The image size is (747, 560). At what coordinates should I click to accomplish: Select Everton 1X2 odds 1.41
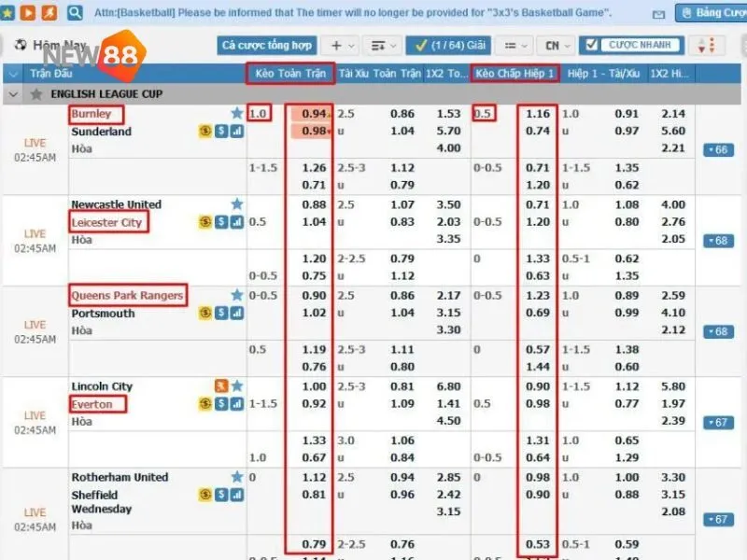pos(448,404)
